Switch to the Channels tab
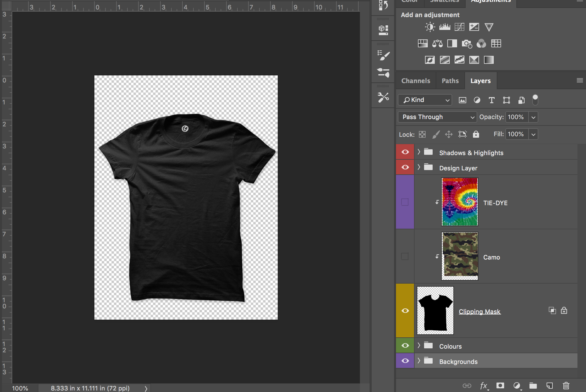 coord(416,81)
